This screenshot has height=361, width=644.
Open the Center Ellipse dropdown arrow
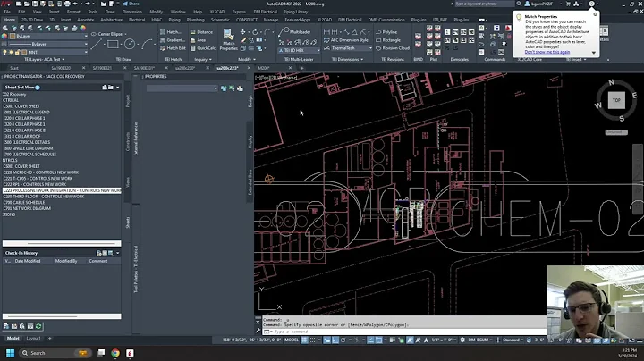click(x=125, y=34)
